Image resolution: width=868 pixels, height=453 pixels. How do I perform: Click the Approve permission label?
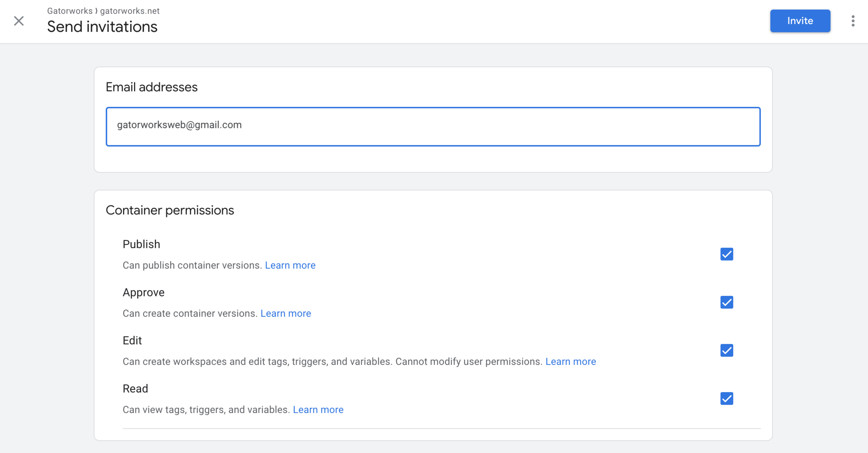(143, 293)
